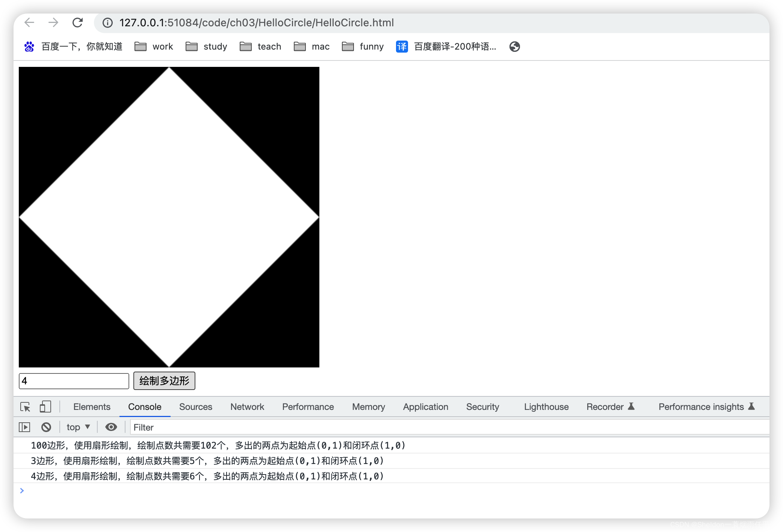The width and height of the screenshot is (783, 532).
Task: Click the live expression eye icon
Action: 111,427
